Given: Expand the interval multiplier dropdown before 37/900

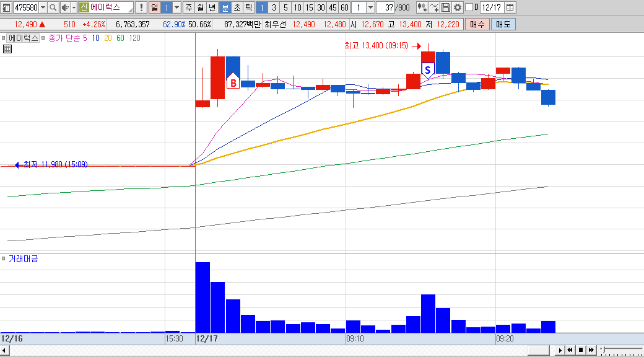Looking at the screenshot, I should pyautogui.click(x=370, y=7).
